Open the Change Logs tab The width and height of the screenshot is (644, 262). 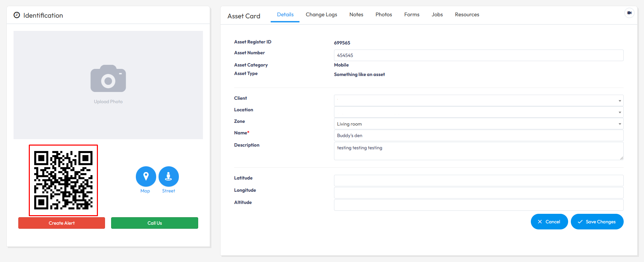[321, 15]
